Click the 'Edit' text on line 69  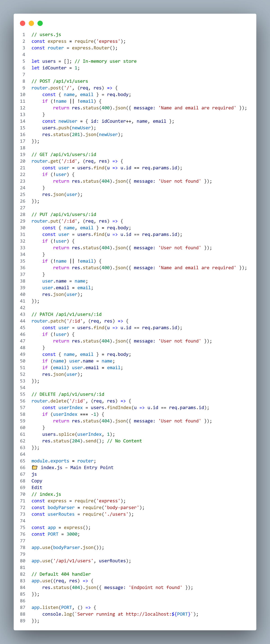tap(37, 487)
